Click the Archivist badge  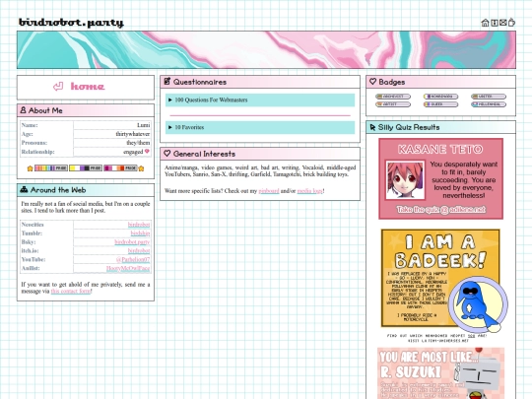393,97
